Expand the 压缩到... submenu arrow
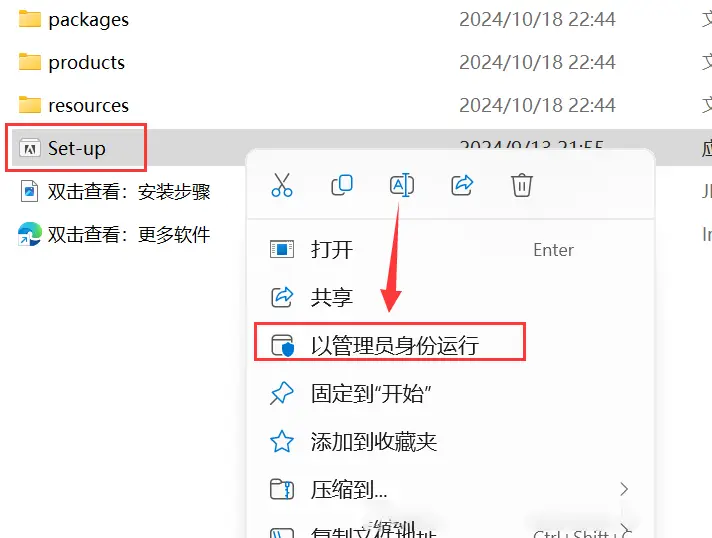 tap(624, 489)
